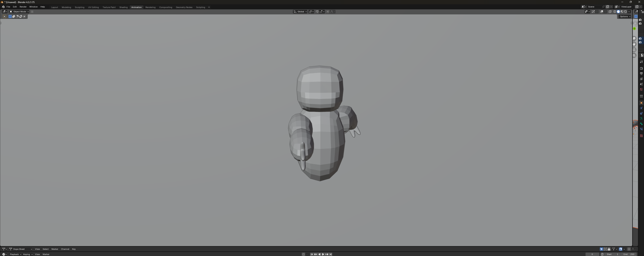The image size is (644, 256).
Task: Click the pan hand navigation gizmo
Action: 634,44
